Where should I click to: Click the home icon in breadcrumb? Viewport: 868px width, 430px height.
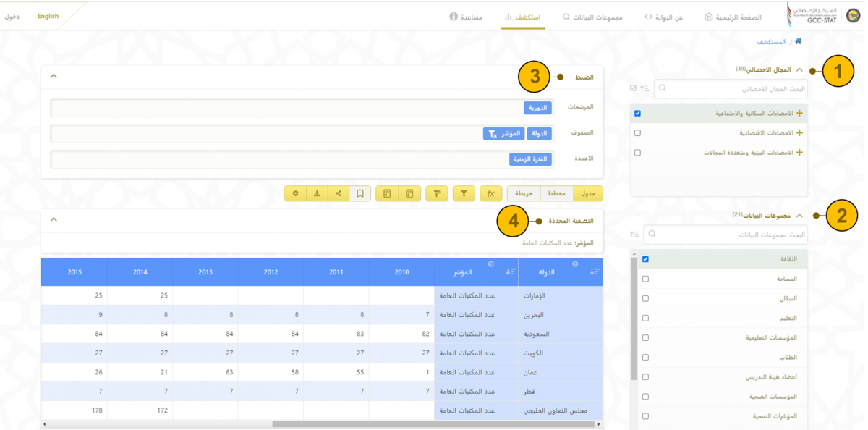click(x=798, y=42)
